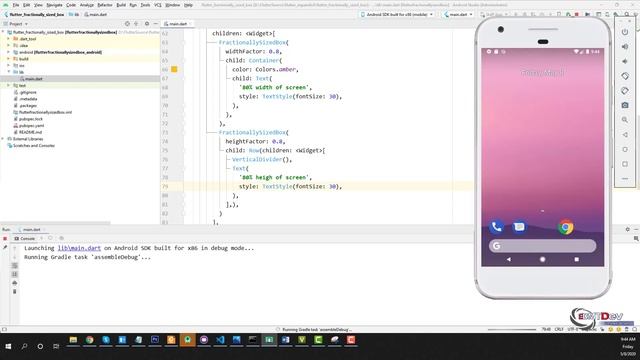
Task: Open the device selector dropdown Android SDK built for x86
Action: coord(397,14)
